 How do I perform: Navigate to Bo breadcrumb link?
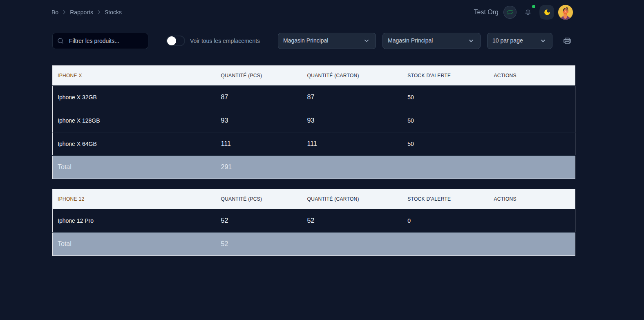tap(55, 12)
